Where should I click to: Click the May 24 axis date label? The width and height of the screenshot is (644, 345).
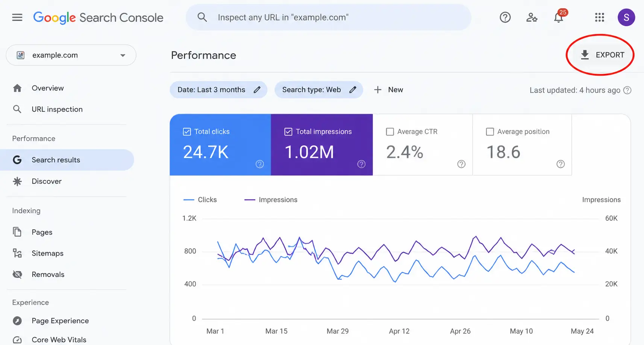pos(582,331)
